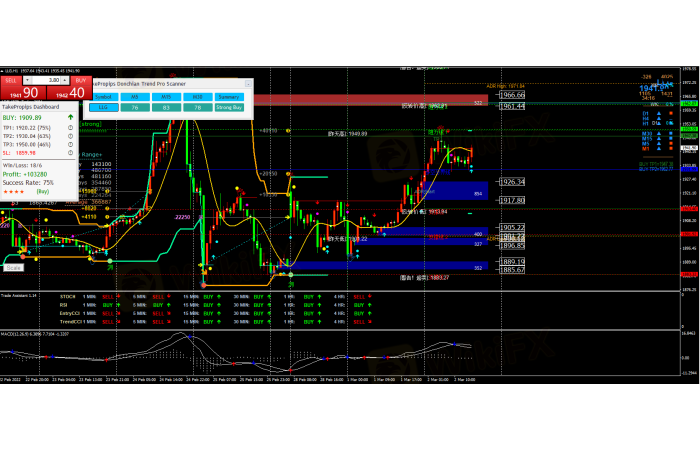The width and height of the screenshot is (700, 450).
Task: Click the M30 scanner column header
Action: click(197, 97)
